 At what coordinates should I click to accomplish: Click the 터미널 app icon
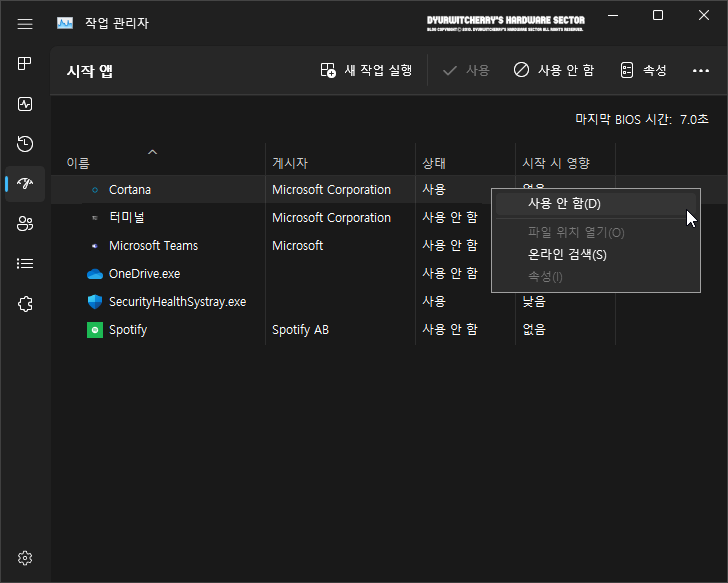tap(95, 218)
